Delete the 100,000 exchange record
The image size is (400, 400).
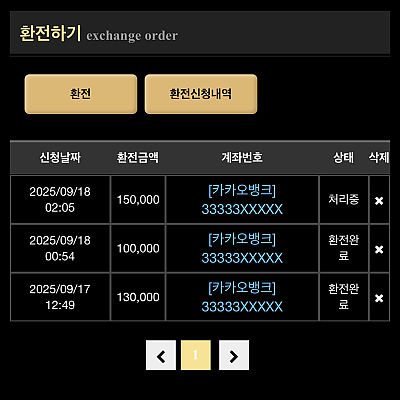pos(379,250)
